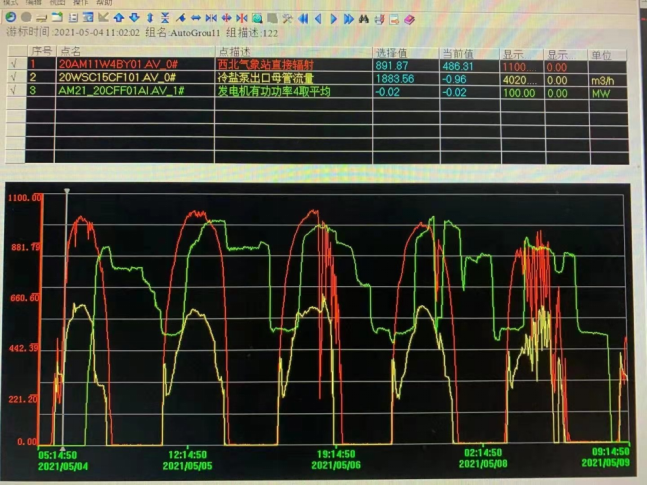Screen dimensions: 647x485
Task: Click the gray dash line icon
Action: click(41, 17)
